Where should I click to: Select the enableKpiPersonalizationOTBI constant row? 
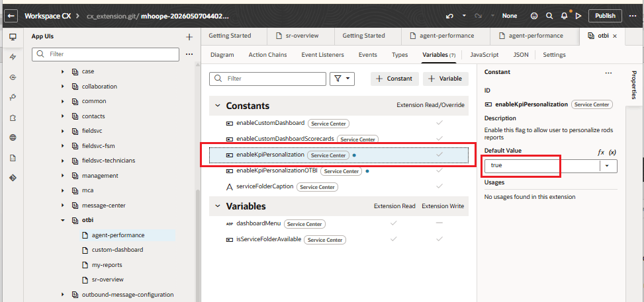click(x=339, y=170)
